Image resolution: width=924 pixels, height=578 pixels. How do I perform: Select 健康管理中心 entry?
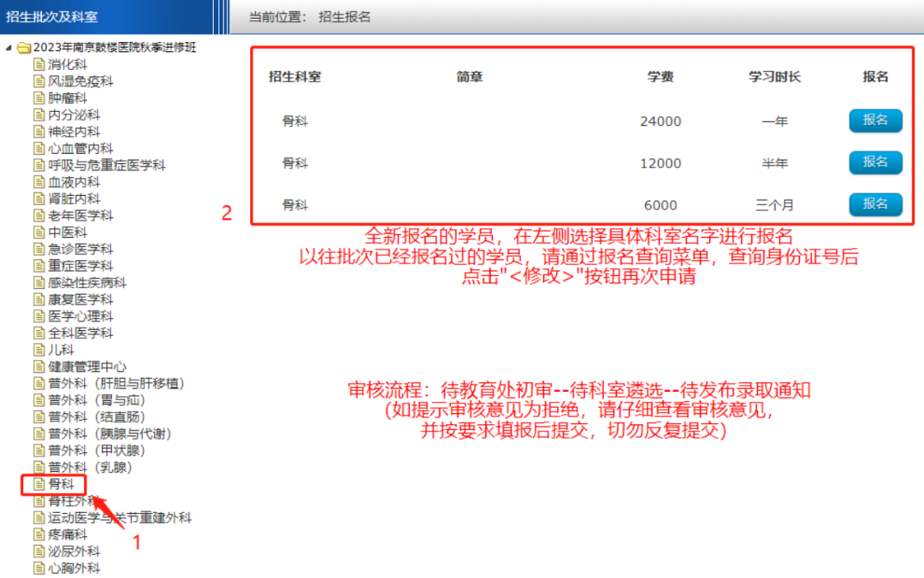pyautogui.click(x=86, y=367)
